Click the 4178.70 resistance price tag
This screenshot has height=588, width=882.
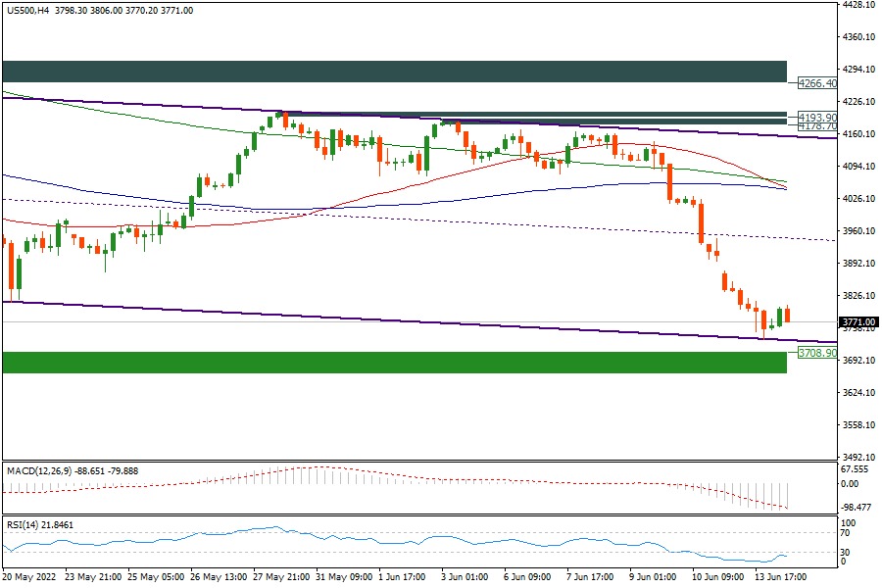816,126
